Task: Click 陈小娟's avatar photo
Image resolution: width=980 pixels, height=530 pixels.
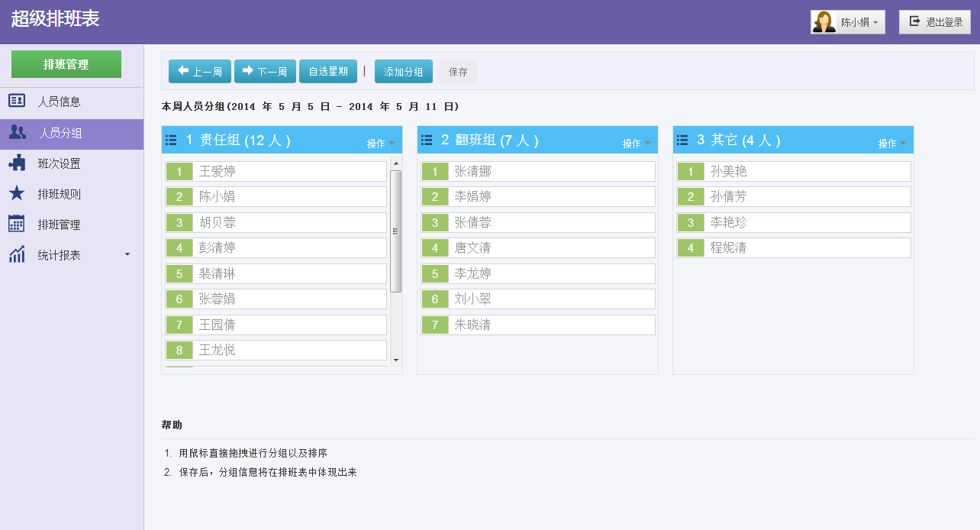Action: [x=823, y=21]
